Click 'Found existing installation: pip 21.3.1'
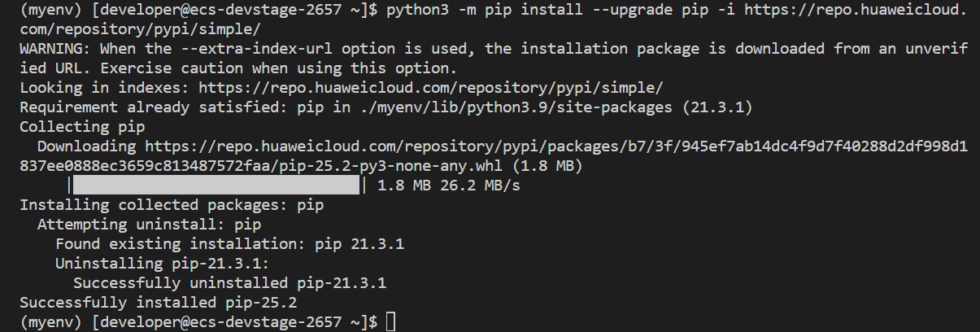Screen dimensions: 980x332 [229, 244]
